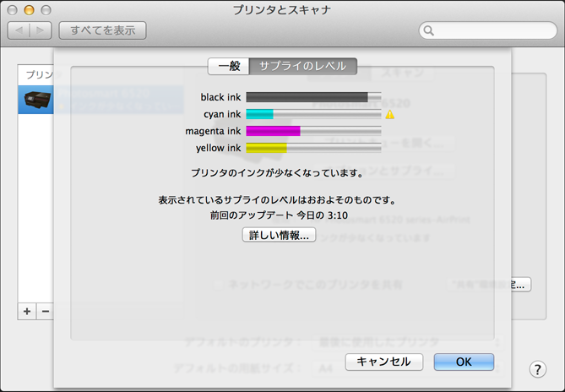Viewport: 565px width, 392px height.
Task: Click the black ink level bar
Action: tap(313, 97)
